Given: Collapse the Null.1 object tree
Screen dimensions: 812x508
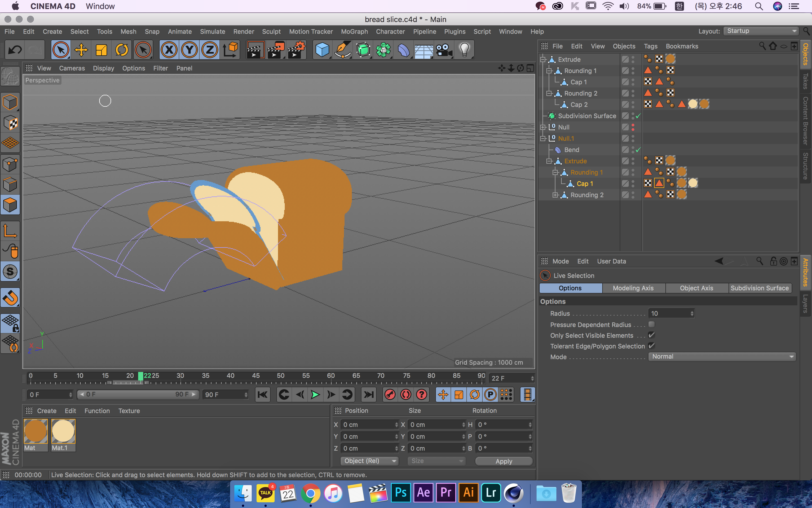Looking at the screenshot, I should pyautogui.click(x=543, y=138).
